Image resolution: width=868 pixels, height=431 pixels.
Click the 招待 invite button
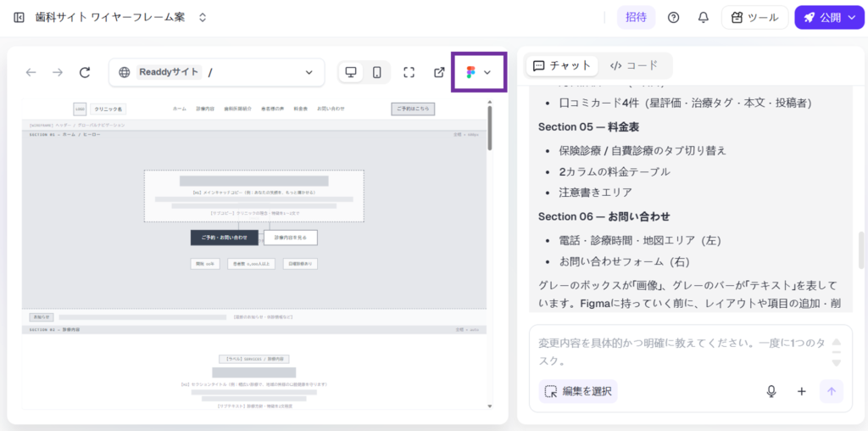[x=636, y=17]
